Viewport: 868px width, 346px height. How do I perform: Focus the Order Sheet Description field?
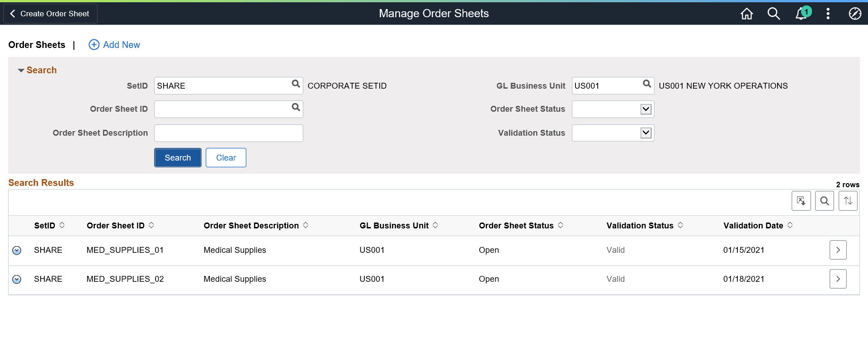pos(229,133)
